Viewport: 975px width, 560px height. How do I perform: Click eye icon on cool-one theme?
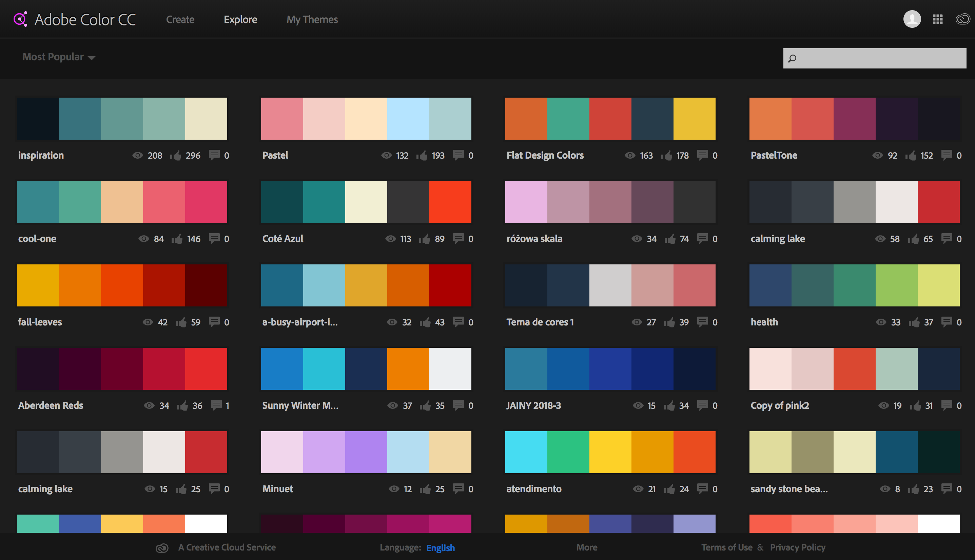pyautogui.click(x=143, y=238)
